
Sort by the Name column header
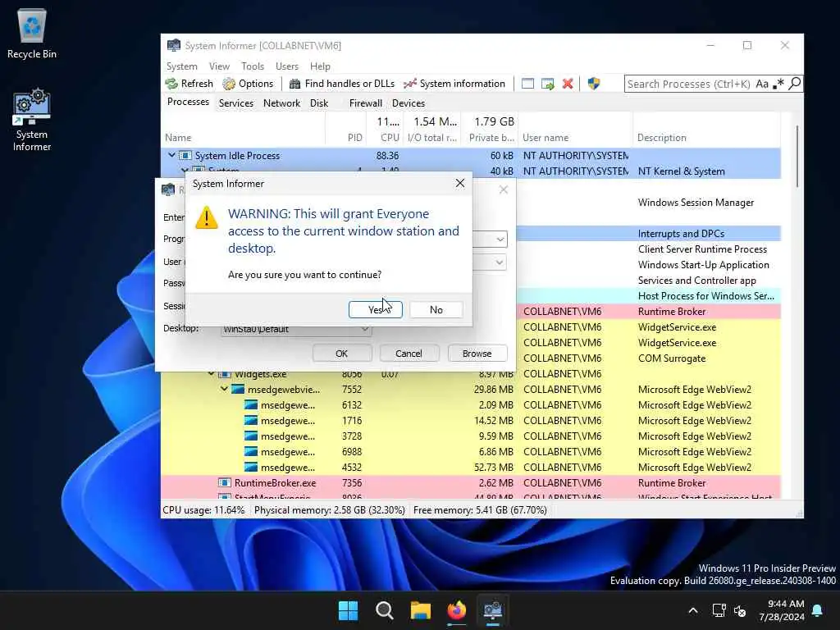(243, 138)
